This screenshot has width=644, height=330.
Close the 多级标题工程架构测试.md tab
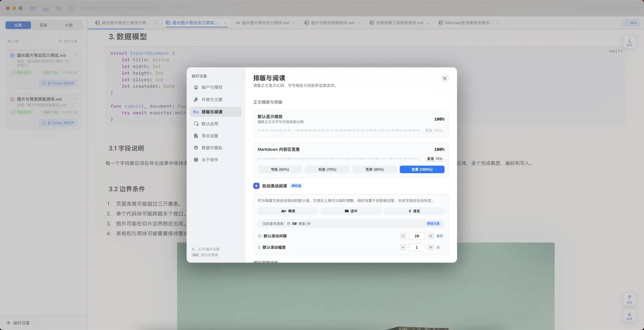[428, 23]
